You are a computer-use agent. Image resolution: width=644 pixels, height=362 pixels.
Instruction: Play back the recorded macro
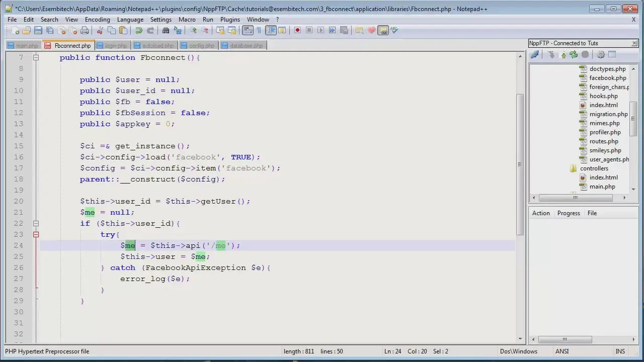click(320, 31)
